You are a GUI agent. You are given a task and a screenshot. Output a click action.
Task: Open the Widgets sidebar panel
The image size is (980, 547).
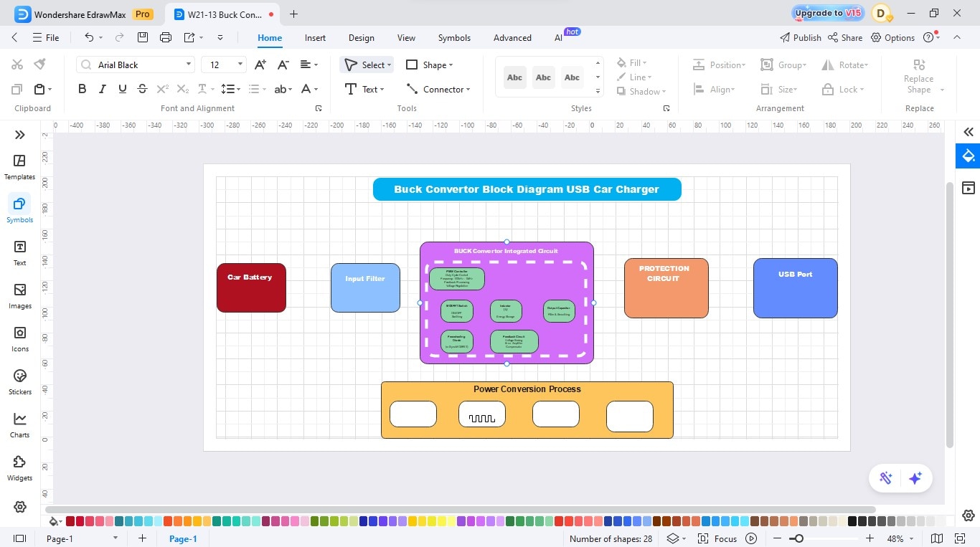point(19,468)
